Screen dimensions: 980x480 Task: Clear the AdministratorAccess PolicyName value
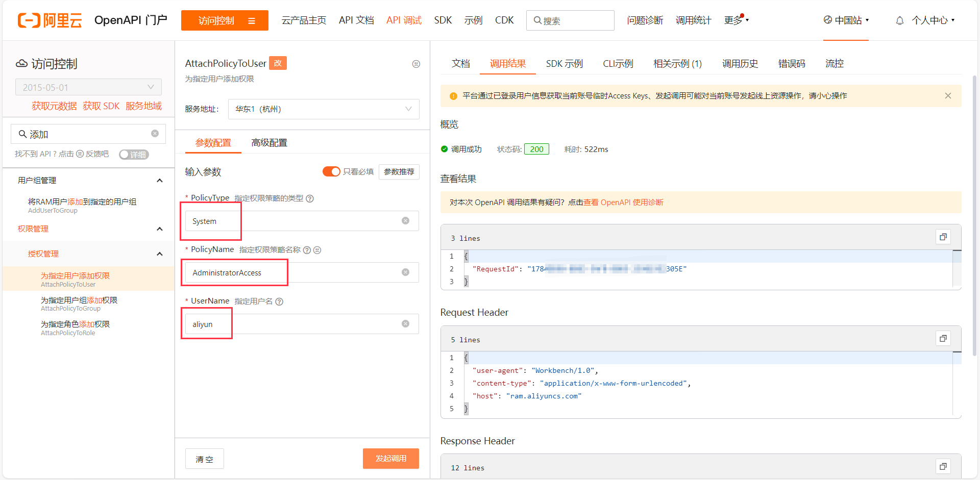pos(405,272)
